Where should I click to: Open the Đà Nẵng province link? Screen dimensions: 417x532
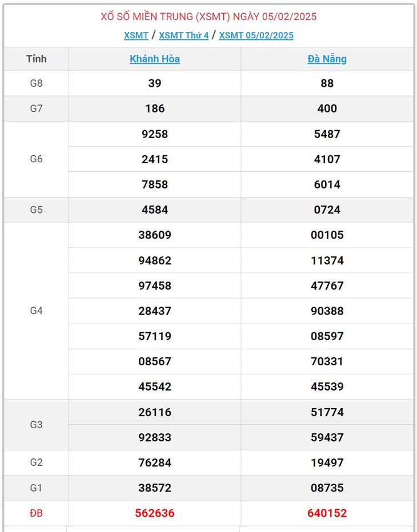[x=327, y=59]
